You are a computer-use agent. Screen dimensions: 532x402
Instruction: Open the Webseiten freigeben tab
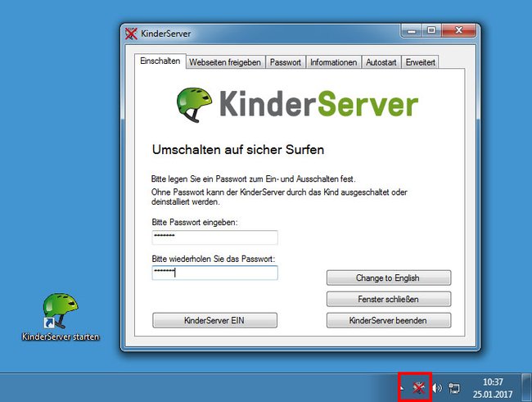click(225, 62)
